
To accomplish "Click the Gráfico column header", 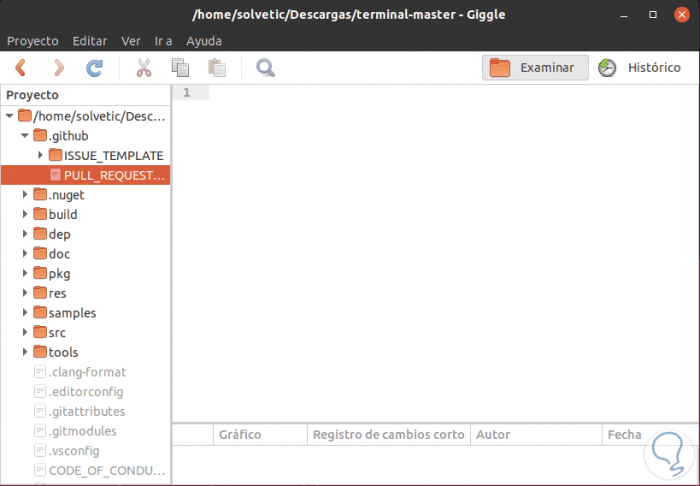I will coord(260,435).
